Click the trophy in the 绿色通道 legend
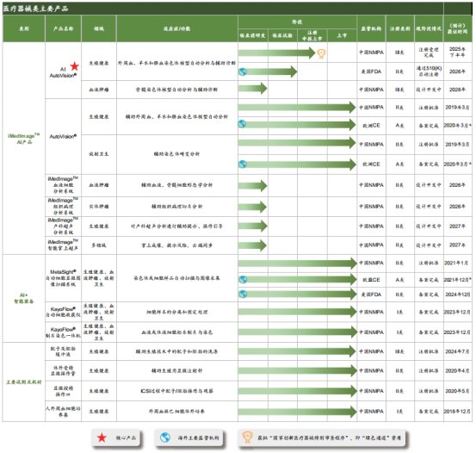The width and height of the screenshot is (476, 453). (247, 437)
